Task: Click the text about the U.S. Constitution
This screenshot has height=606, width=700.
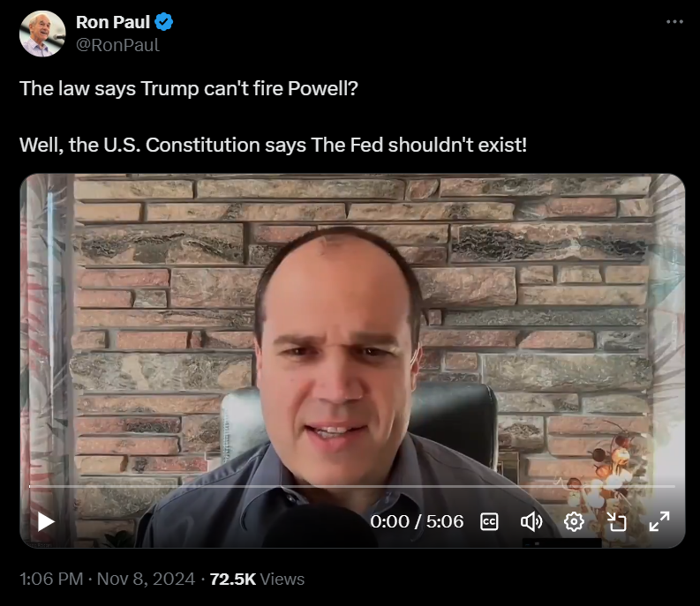Action: tap(273, 145)
